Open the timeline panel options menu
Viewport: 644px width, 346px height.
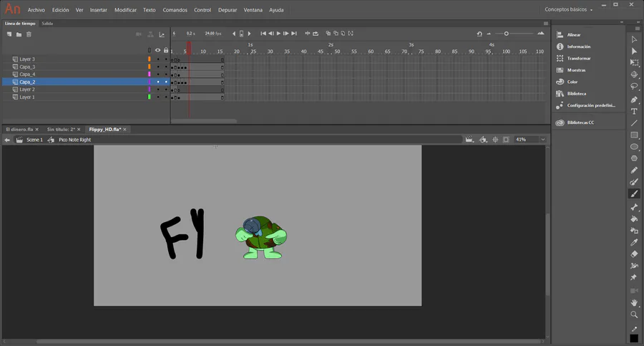[x=546, y=24]
